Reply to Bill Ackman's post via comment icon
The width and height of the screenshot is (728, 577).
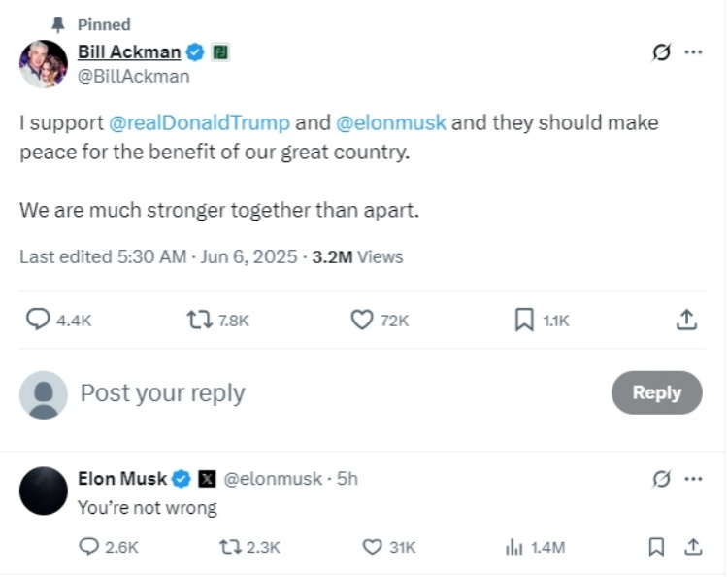point(39,320)
